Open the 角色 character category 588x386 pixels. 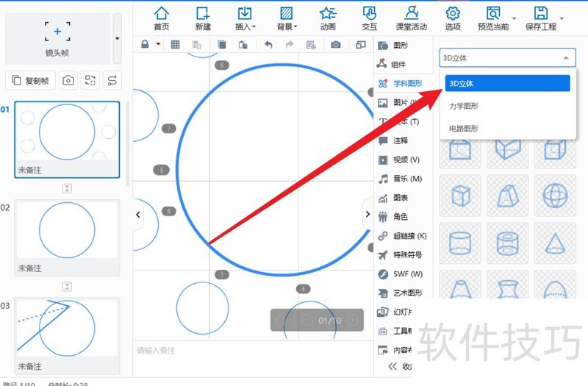(x=393, y=216)
